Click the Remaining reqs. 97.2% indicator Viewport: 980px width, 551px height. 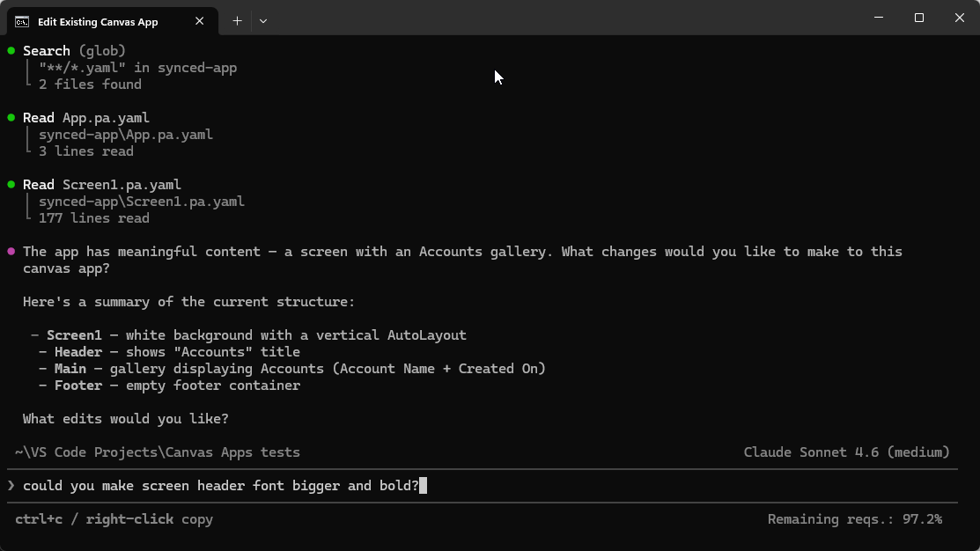pos(854,519)
